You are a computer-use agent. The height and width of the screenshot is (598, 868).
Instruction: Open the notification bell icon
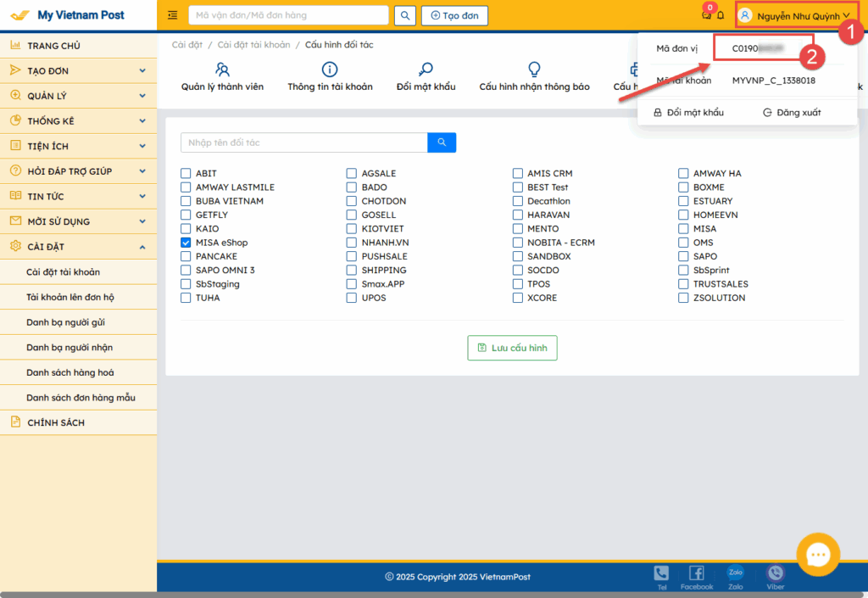[721, 15]
